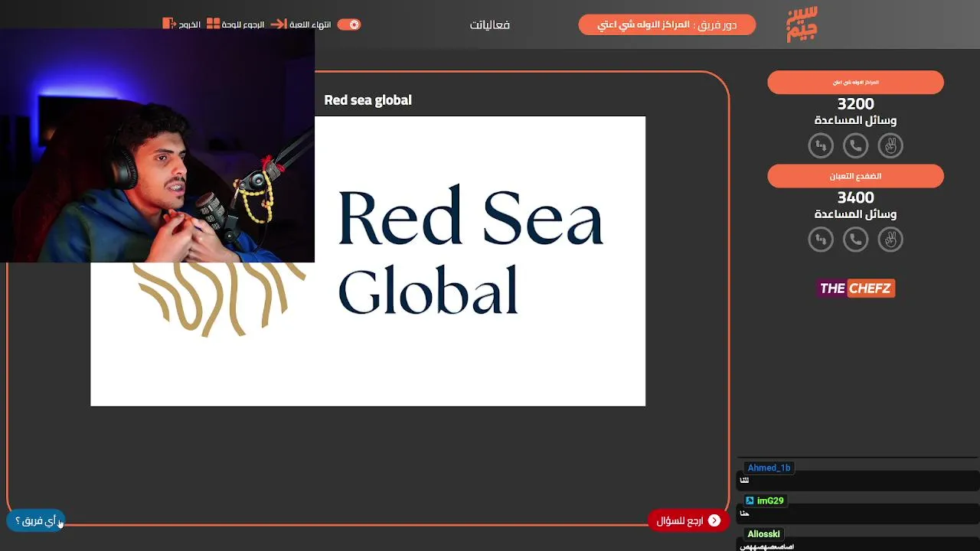Viewport: 980px width, 551px height.
Task: Click the Which team (أي فريق؟) button
Action: click(36, 520)
